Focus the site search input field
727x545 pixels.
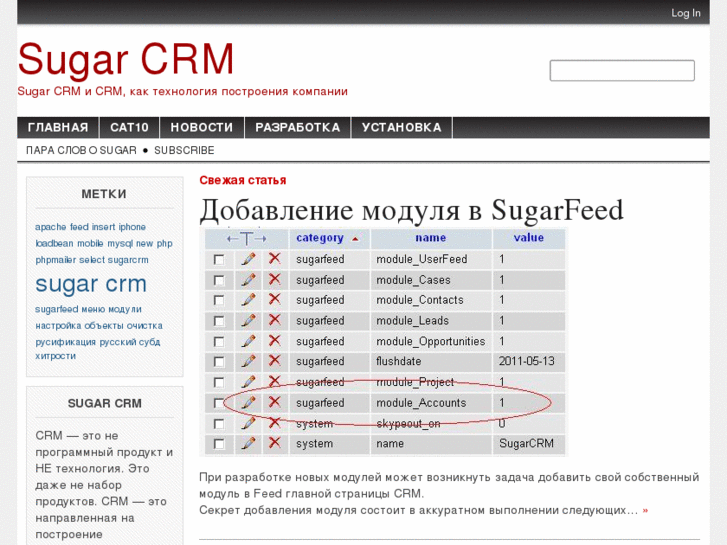[x=622, y=71]
